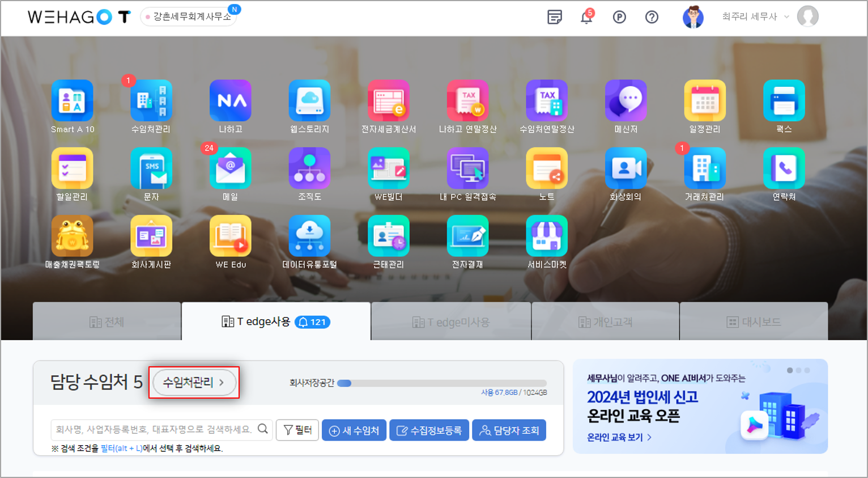Expand 수임처관리 next to 담당 수임처 5
Screen dimensions: 868x478
pyautogui.click(x=194, y=383)
